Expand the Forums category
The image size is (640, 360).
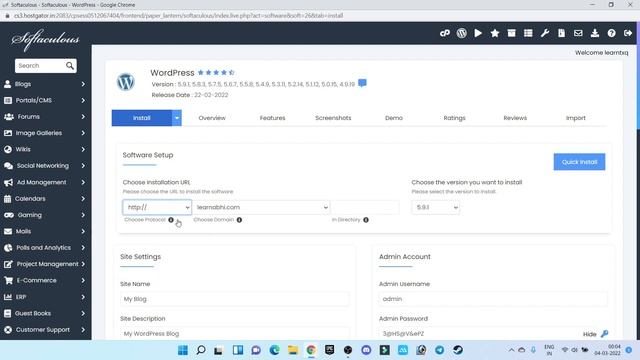[x=45, y=117]
